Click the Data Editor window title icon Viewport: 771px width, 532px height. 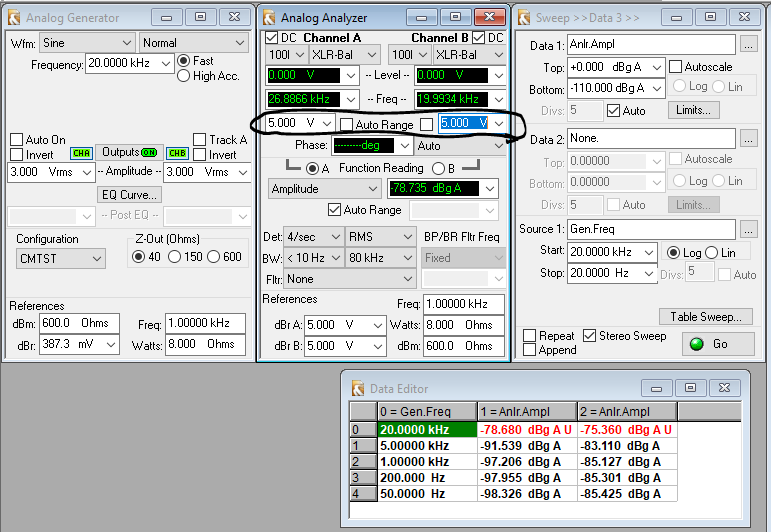pos(358,388)
